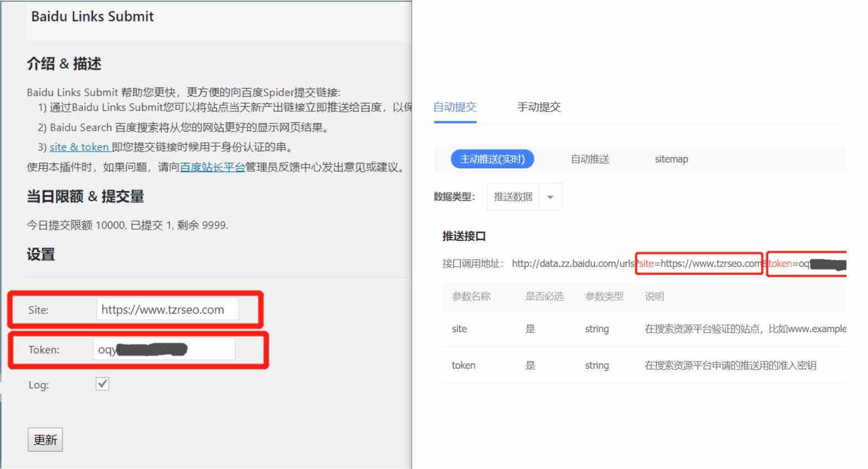868x469 pixels.
Task: Select the 自动推送 tab
Action: (590, 159)
